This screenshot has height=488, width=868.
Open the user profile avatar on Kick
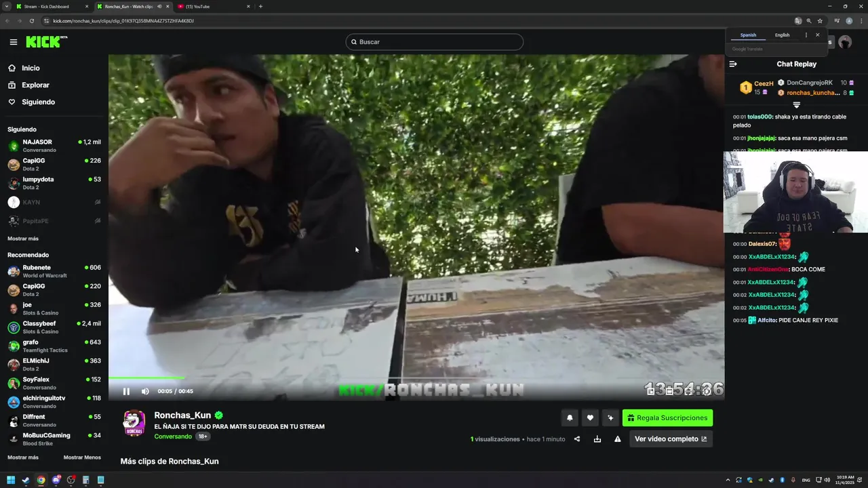[845, 42]
